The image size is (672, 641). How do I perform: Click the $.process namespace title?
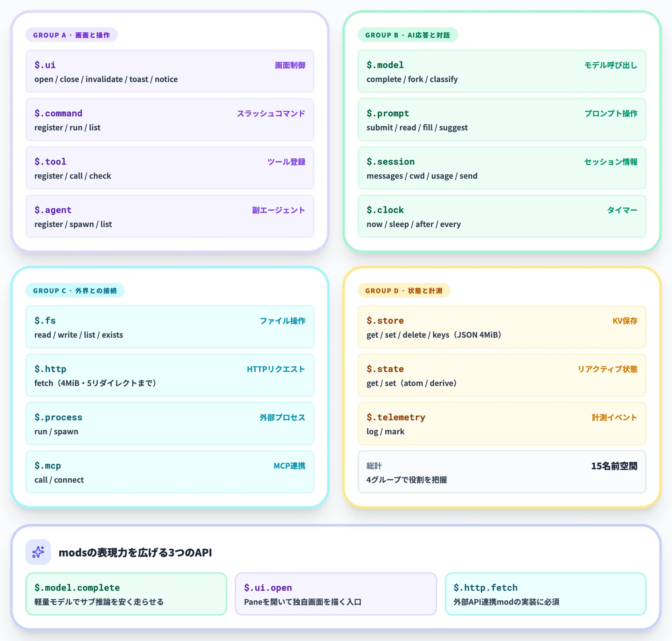(58, 417)
